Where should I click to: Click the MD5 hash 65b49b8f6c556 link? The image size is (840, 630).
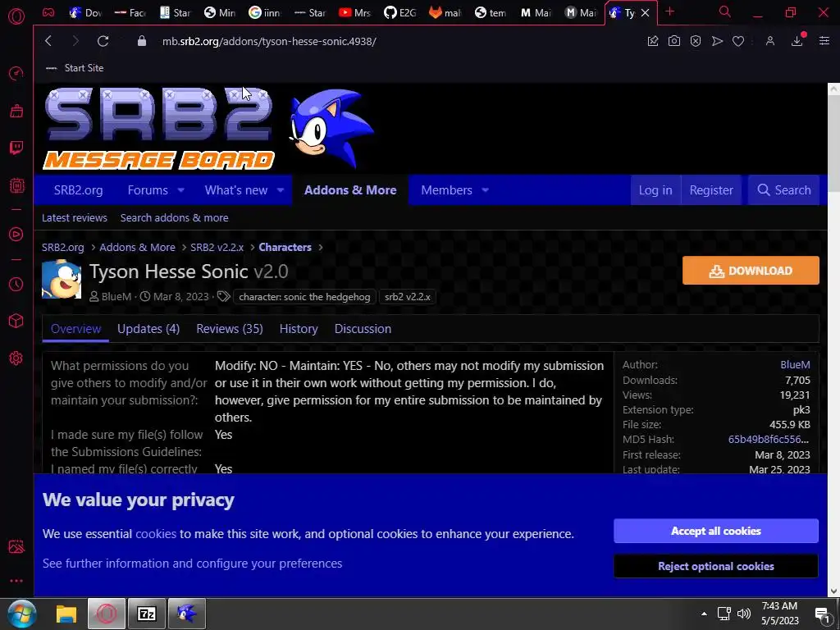pos(768,440)
